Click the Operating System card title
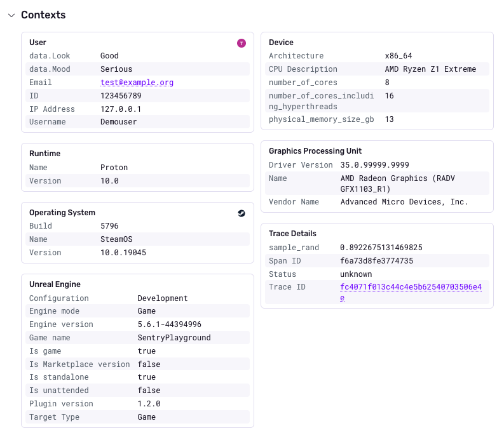The image size is (504, 447). point(62,213)
